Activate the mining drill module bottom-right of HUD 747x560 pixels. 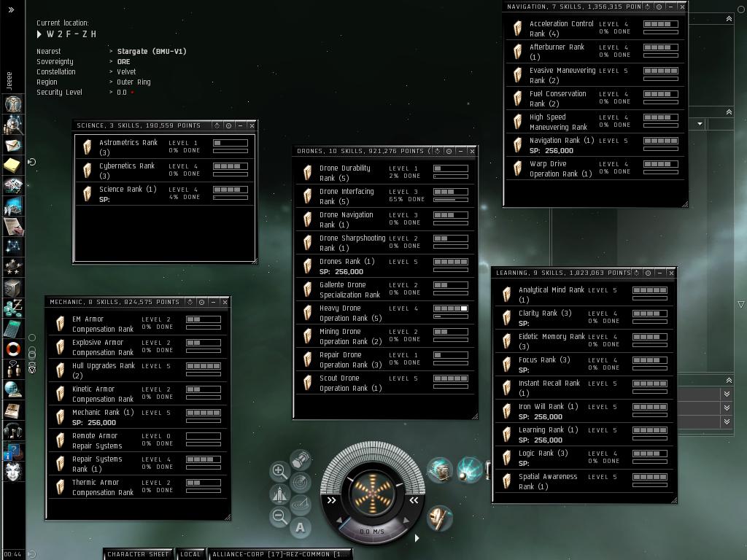click(439, 518)
